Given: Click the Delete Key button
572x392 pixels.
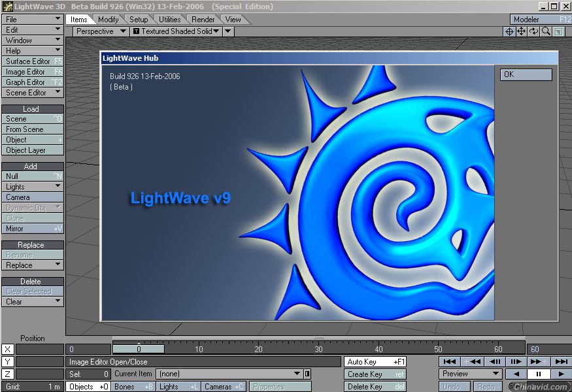Looking at the screenshot, I should [x=375, y=387].
